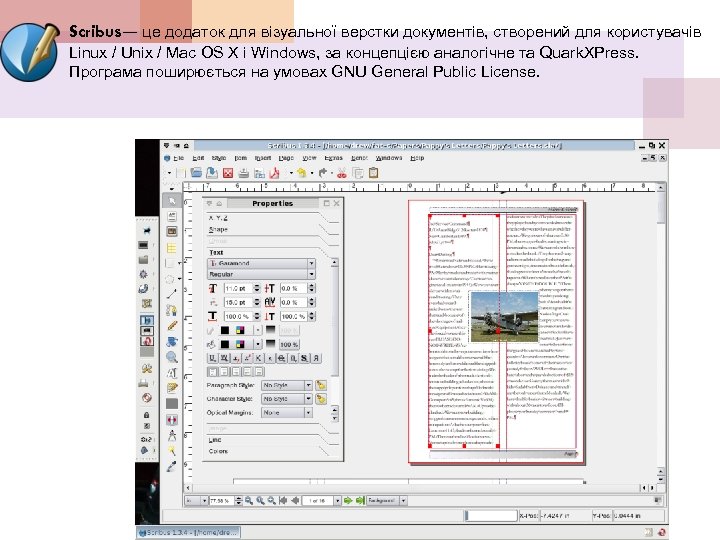Screen dimensions: 720x540
Task: Select the Eye Dropper tool
Action: pos(172,466)
